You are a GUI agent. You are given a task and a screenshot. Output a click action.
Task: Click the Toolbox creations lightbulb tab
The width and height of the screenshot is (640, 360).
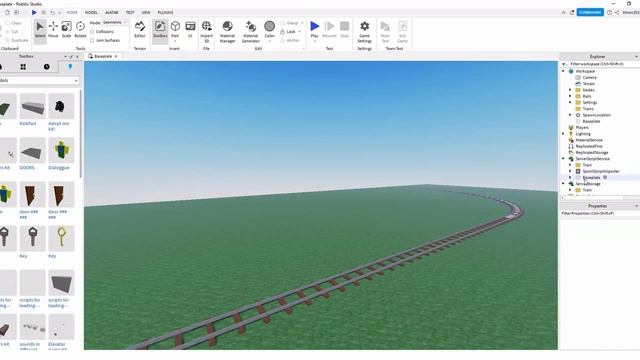click(70, 67)
